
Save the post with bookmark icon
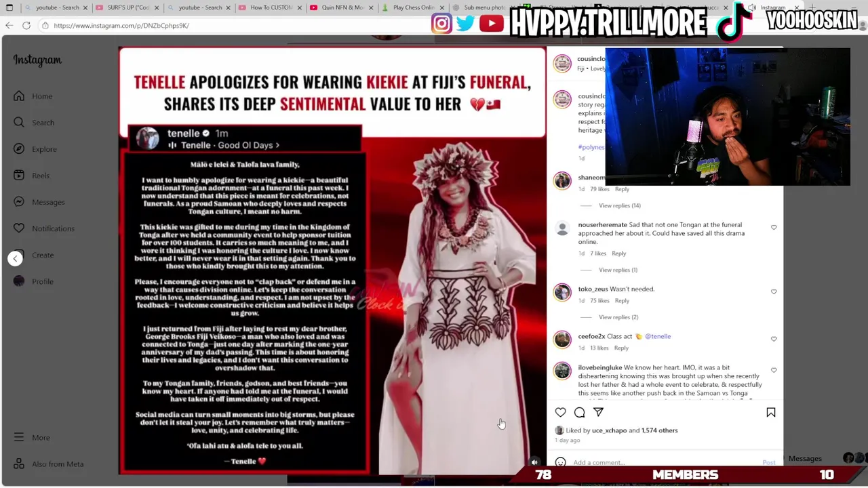click(770, 412)
